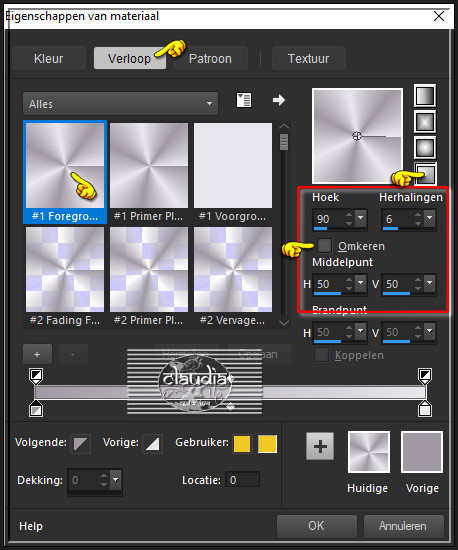
Task: Click the Hoek spinner arrows
Action: click(349, 219)
